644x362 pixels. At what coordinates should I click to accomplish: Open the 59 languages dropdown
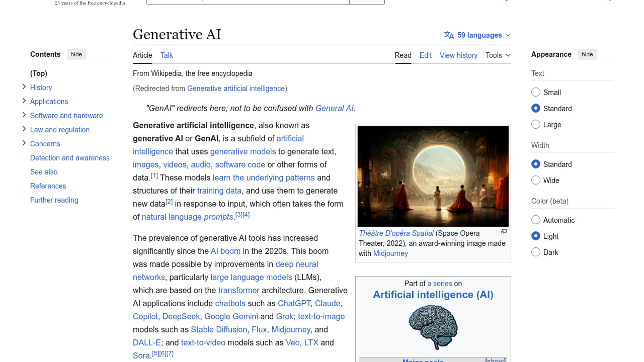480,35
